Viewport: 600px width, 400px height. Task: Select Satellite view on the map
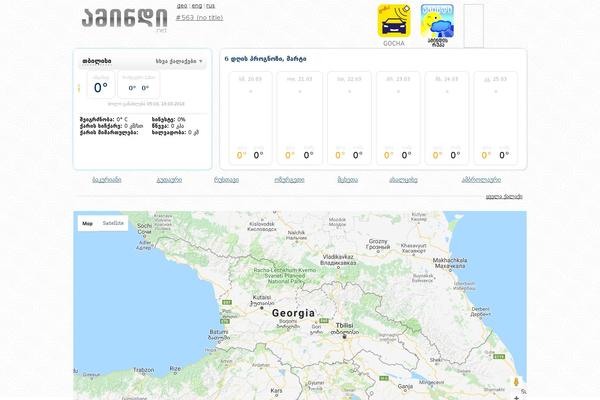click(113, 223)
